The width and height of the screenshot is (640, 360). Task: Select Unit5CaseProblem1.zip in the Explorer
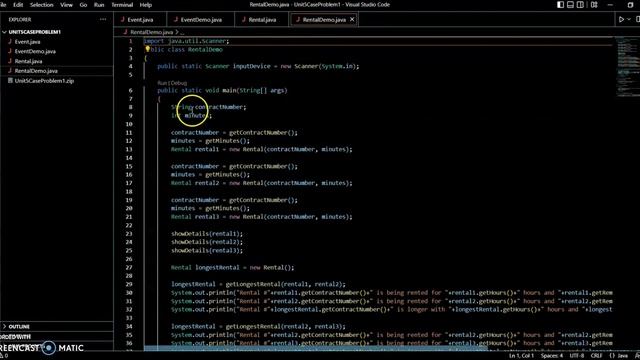(x=44, y=81)
